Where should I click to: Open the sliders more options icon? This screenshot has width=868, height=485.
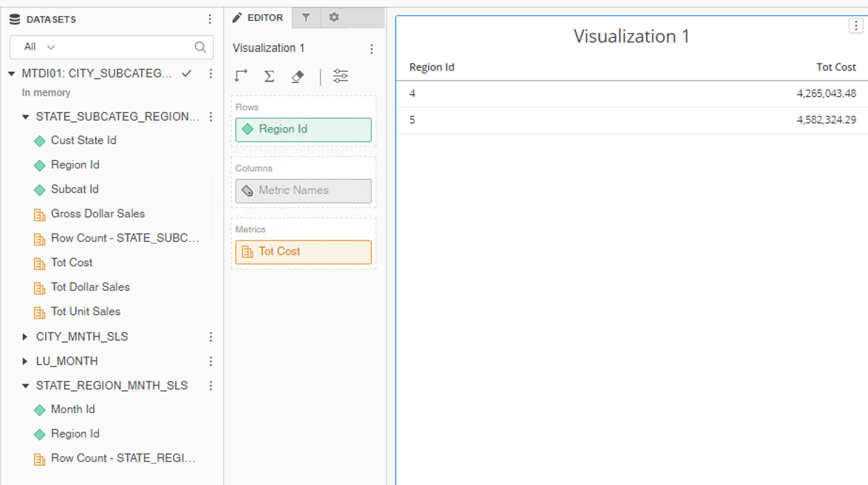(x=341, y=76)
